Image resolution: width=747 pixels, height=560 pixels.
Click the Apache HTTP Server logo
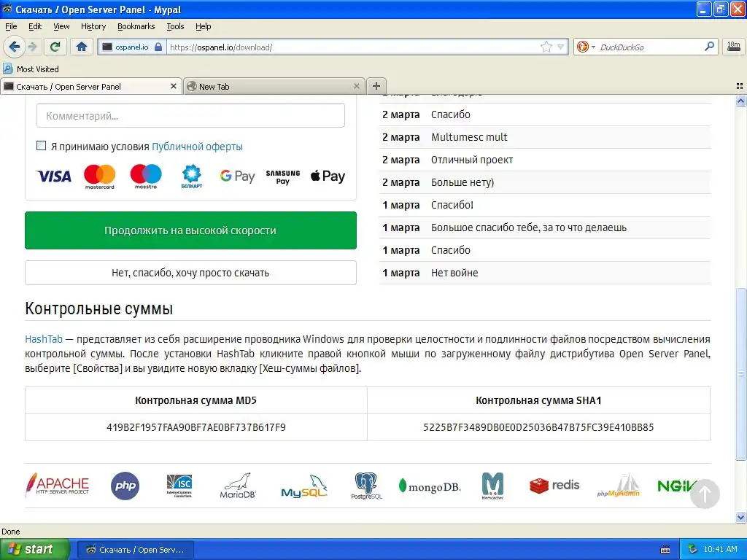pos(57,485)
